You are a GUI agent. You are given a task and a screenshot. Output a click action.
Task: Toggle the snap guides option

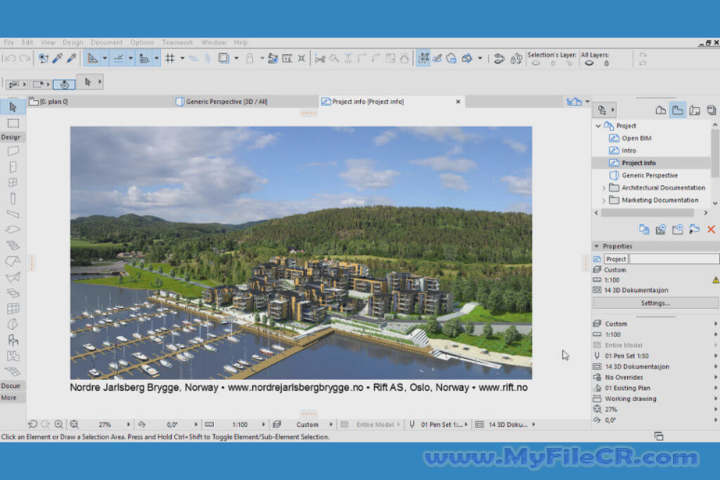click(x=118, y=58)
